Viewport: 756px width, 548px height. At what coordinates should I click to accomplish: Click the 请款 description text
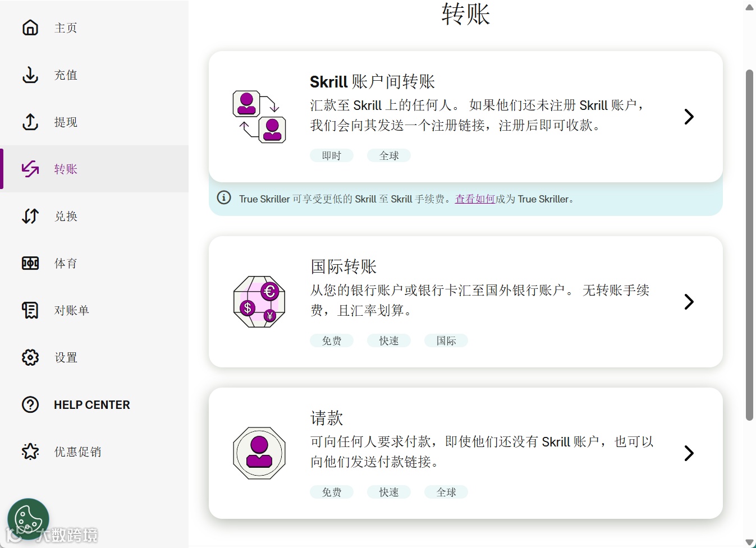(x=482, y=452)
